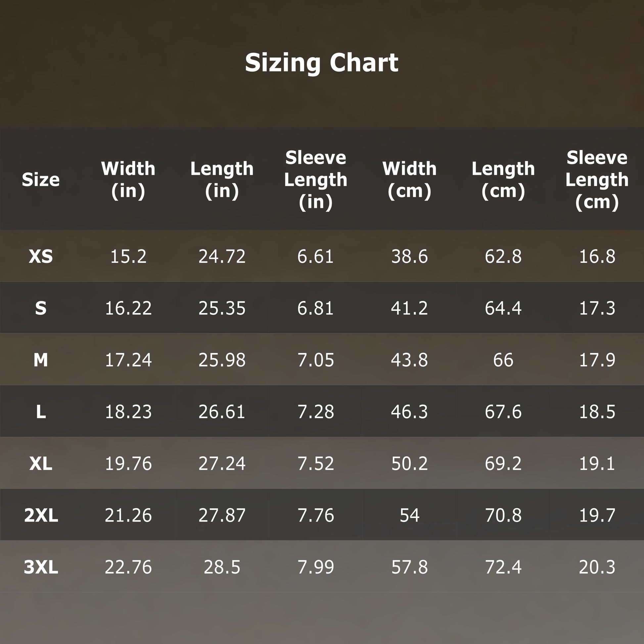Click the 3XL size row label
The height and width of the screenshot is (644, 644).
click(41, 567)
